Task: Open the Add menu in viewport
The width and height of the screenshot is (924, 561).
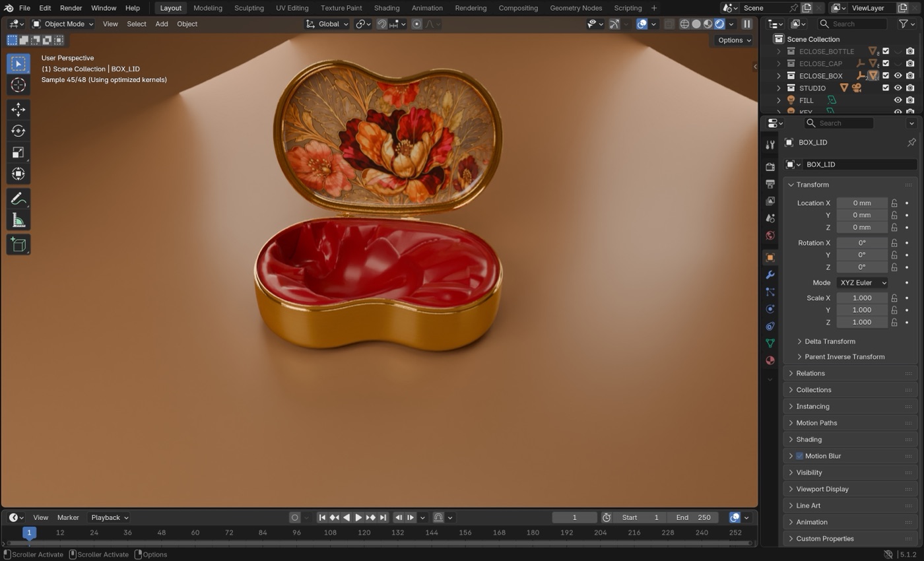Action: point(161,24)
